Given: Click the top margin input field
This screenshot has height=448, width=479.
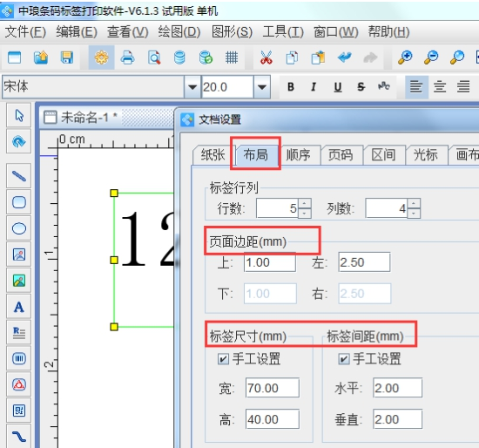Looking at the screenshot, I should 270,262.
